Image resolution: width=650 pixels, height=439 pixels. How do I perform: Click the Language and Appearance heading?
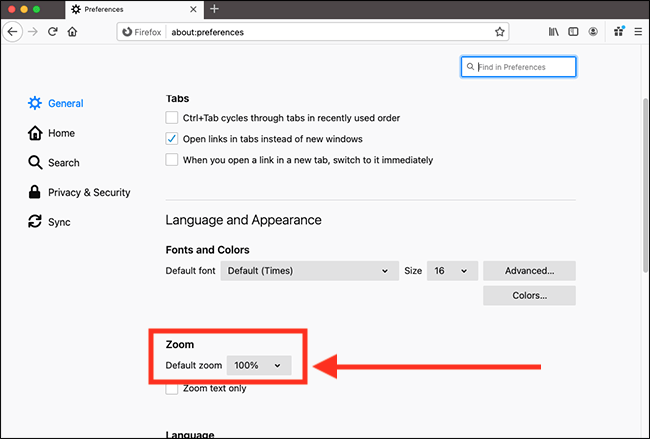coord(243,220)
